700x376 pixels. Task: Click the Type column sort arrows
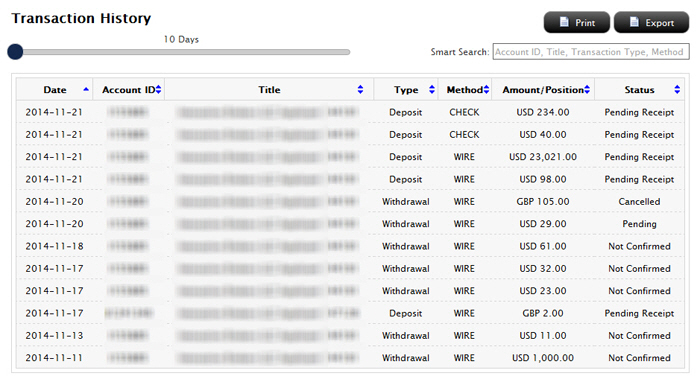pos(432,89)
